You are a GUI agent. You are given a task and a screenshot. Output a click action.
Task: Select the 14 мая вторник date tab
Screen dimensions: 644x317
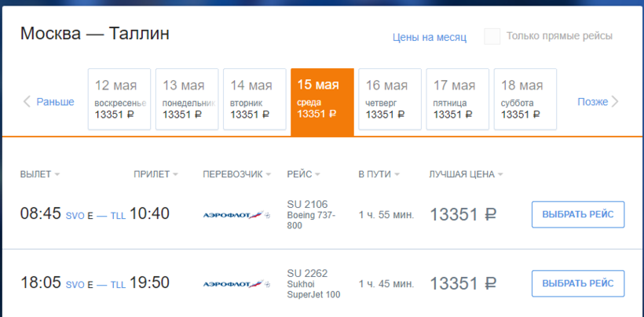click(x=254, y=100)
